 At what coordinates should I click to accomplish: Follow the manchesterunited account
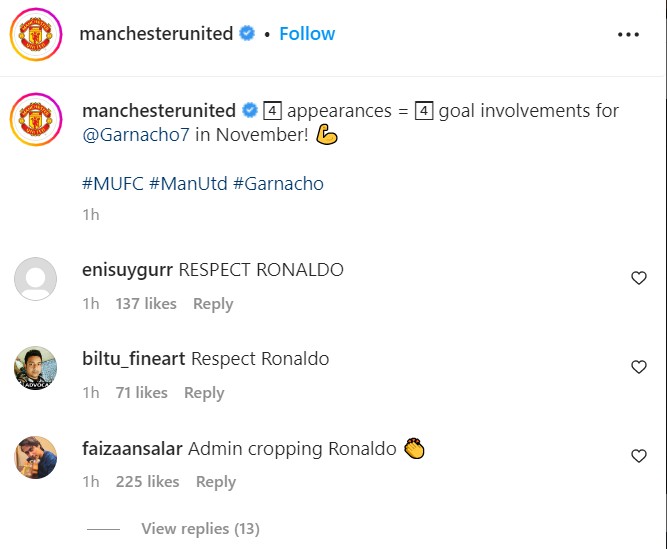[x=307, y=34]
